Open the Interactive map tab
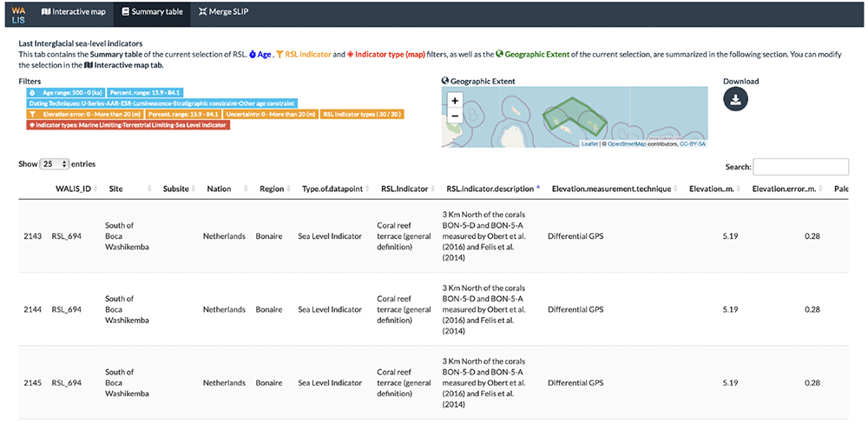The width and height of the screenshot is (868, 424). [73, 11]
